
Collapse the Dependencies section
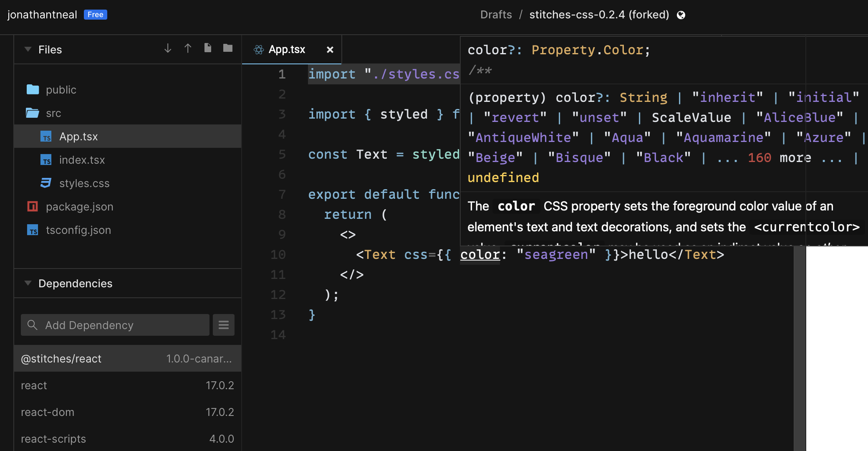(x=28, y=283)
